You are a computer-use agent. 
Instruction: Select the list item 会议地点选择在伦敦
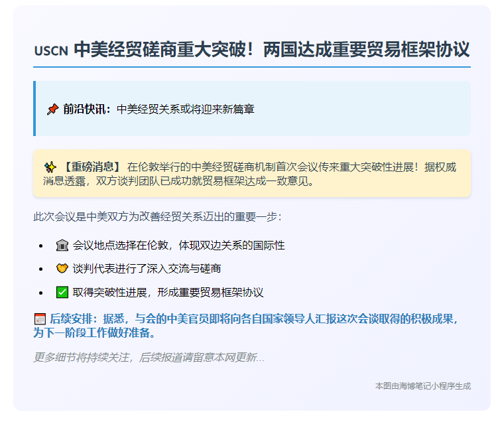click(x=179, y=246)
